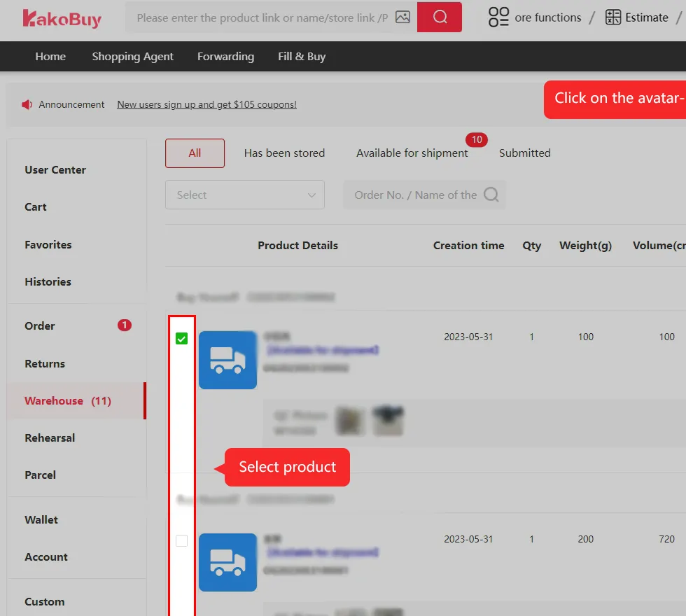The height and width of the screenshot is (616, 686).
Task: Click Announcement label
Action: click(x=71, y=104)
